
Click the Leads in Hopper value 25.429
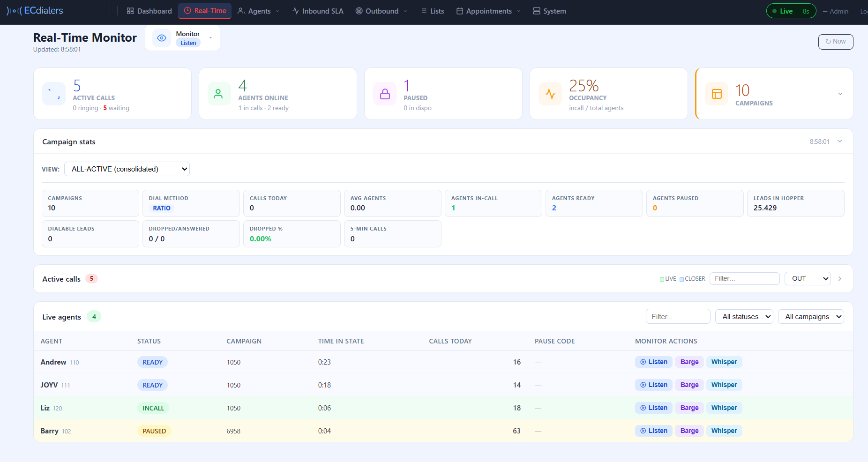pos(765,208)
